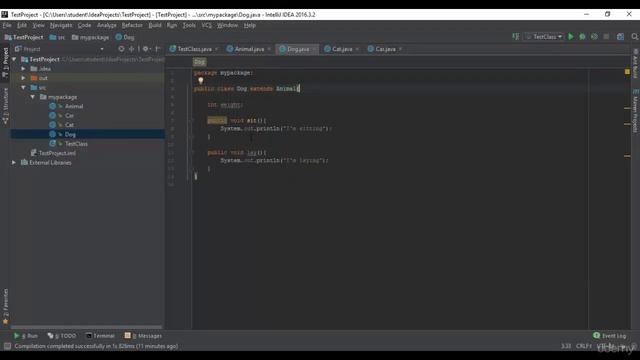Click the Dog breadcrumb in navigation bar
The width and height of the screenshot is (640, 360).
(x=125, y=37)
